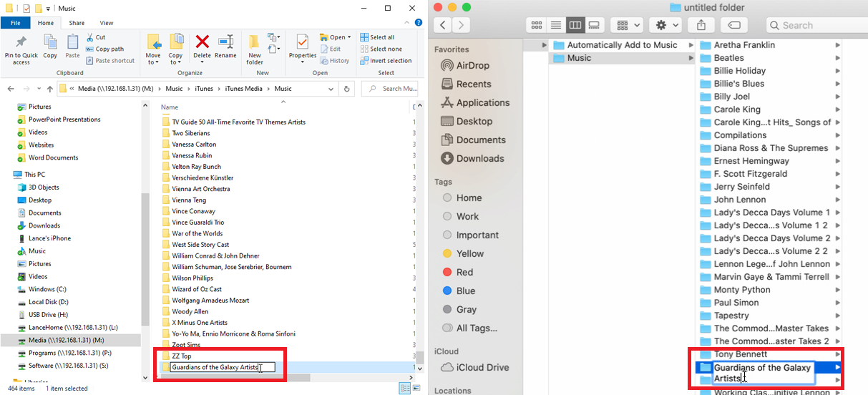The width and height of the screenshot is (868, 395).
Task: Click Select all in the ribbon
Action: point(376,37)
